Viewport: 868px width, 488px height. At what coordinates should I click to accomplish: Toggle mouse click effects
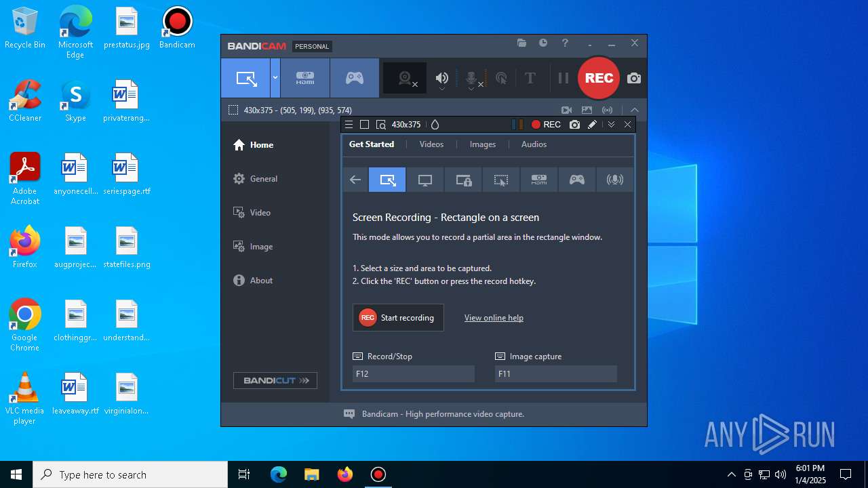tap(501, 79)
